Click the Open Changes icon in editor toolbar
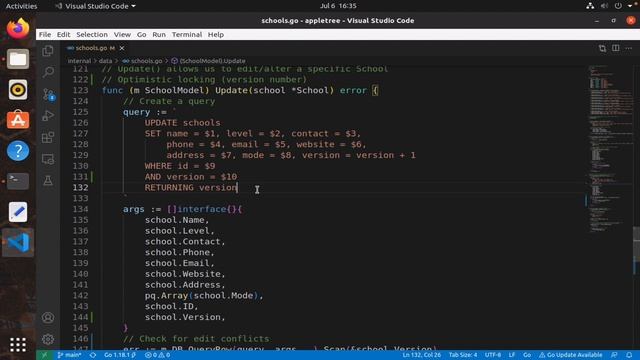The image size is (640, 360). coord(602,48)
